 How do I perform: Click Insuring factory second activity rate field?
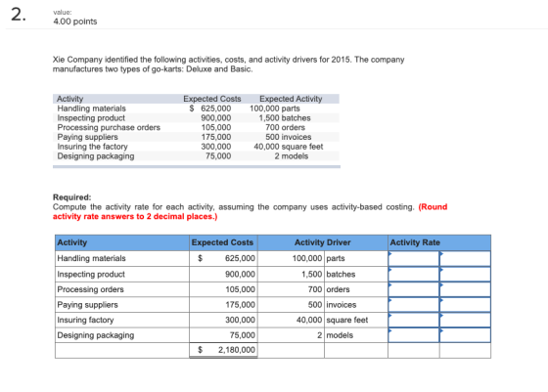[x=465, y=320]
